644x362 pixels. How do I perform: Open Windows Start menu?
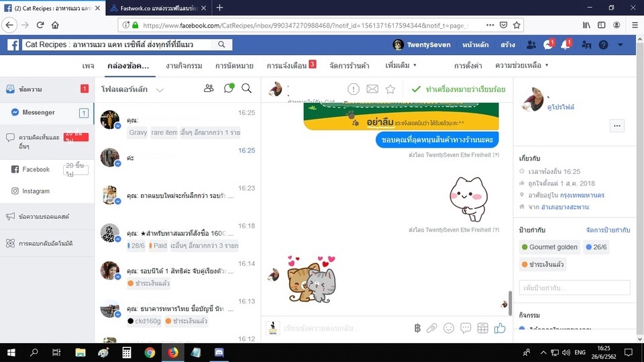(x=11, y=353)
